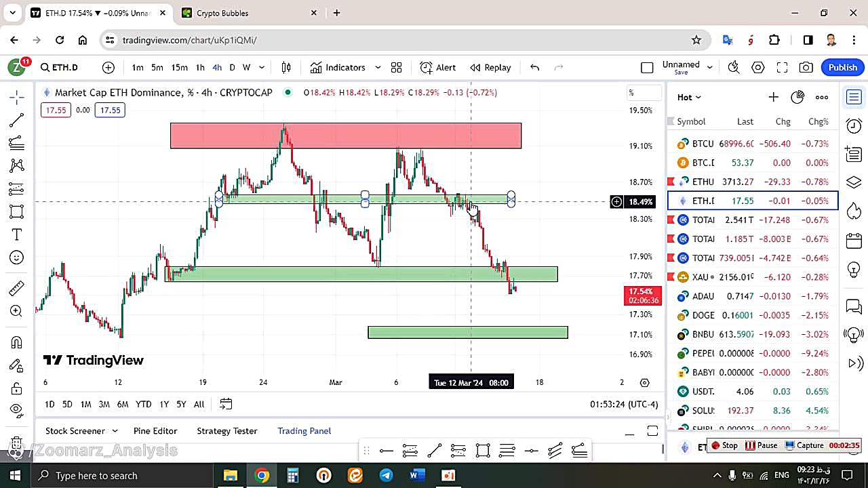Image resolution: width=868 pixels, height=488 pixels.
Task: Open the hotlists flame panel
Action: (854, 211)
